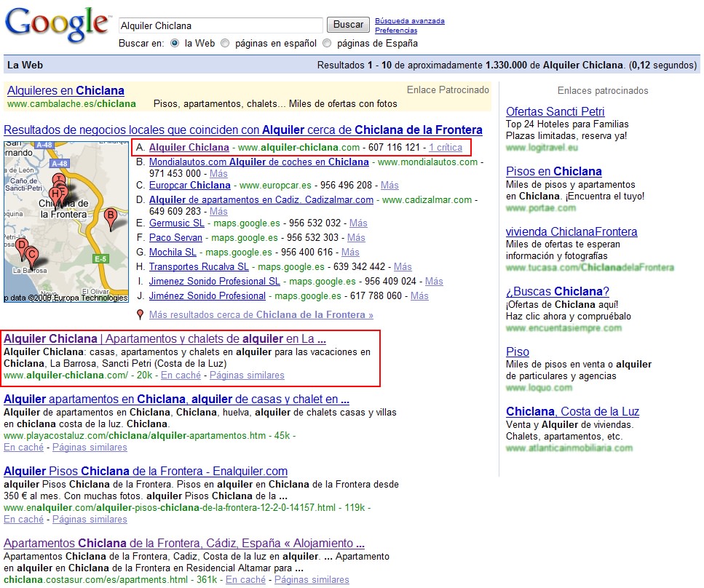This screenshot has width=704, height=588.
Task: Open sponsored ad Chiclana, Costa de la Luz
Action: pyautogui.click(x=572, y=412)
